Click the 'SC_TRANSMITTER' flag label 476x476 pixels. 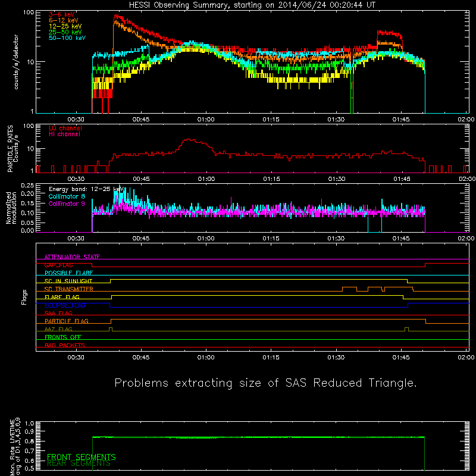[x=69, y=289]
